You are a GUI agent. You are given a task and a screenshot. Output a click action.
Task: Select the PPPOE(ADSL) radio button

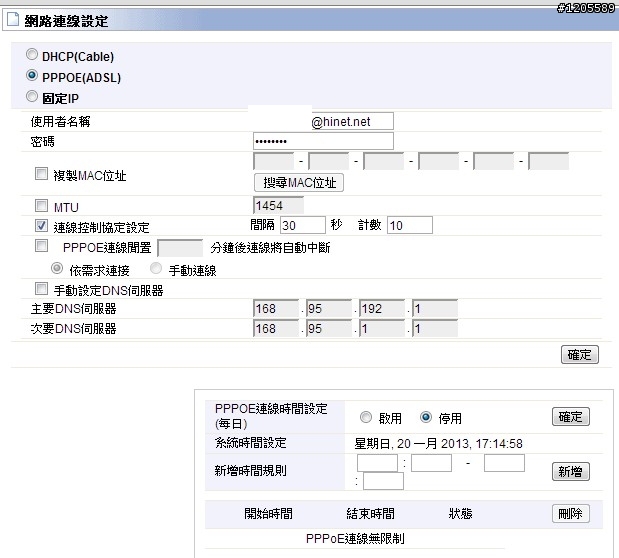point(32,75)
